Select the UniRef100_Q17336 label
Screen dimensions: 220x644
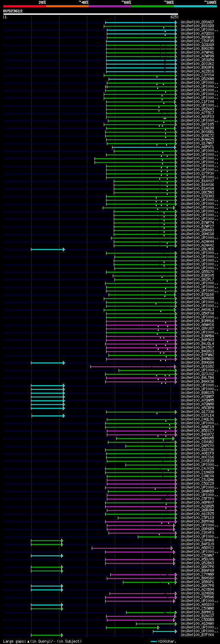(197, 412)
